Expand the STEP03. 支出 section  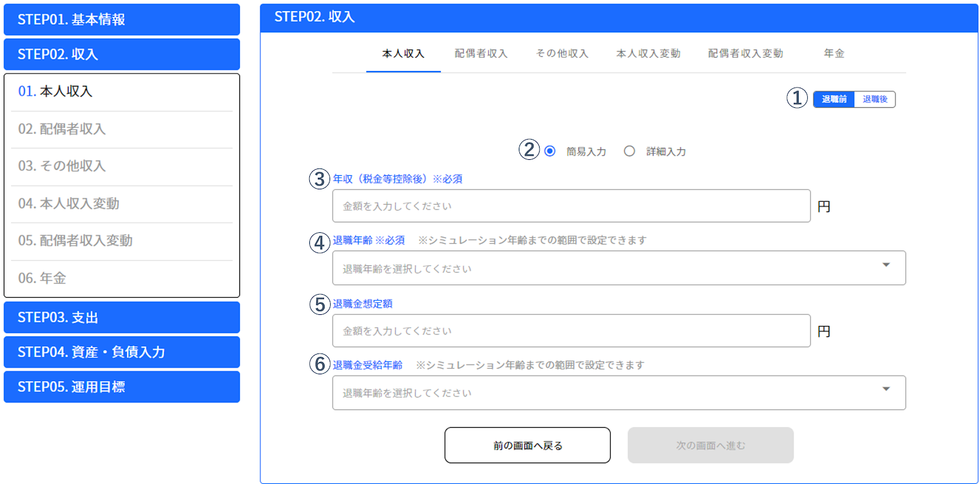122,317
